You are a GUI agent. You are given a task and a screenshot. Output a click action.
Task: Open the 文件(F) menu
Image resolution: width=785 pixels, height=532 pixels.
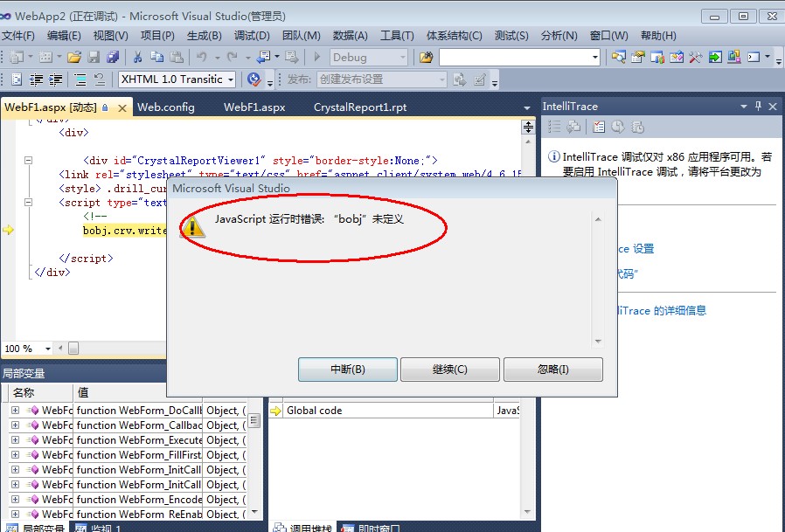[x=18, y=36]
